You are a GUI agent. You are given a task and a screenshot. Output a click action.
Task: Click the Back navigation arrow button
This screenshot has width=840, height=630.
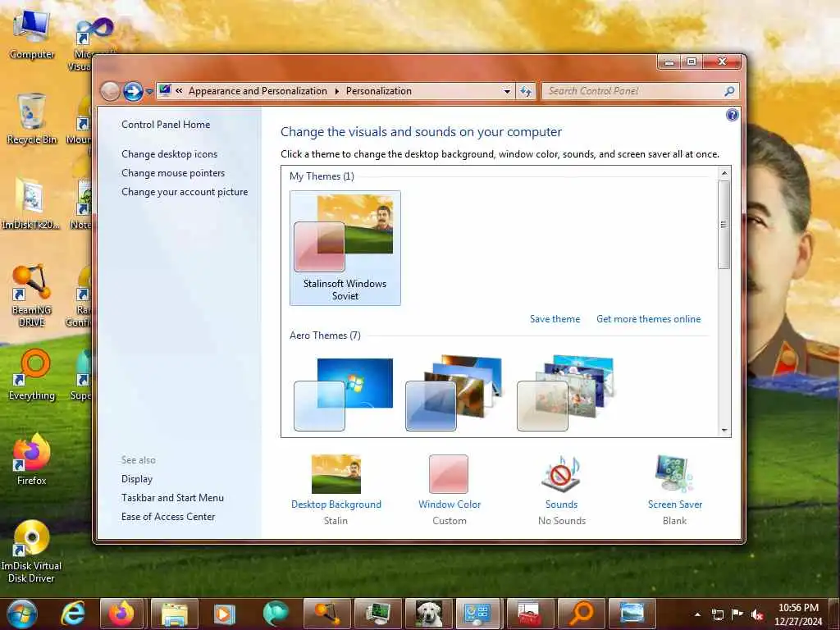[111, 92]
